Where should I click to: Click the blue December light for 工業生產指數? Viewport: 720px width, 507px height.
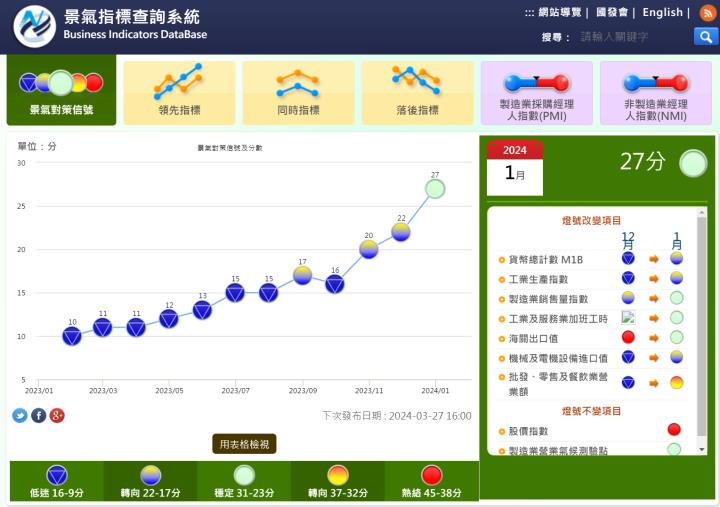point(628,278)
